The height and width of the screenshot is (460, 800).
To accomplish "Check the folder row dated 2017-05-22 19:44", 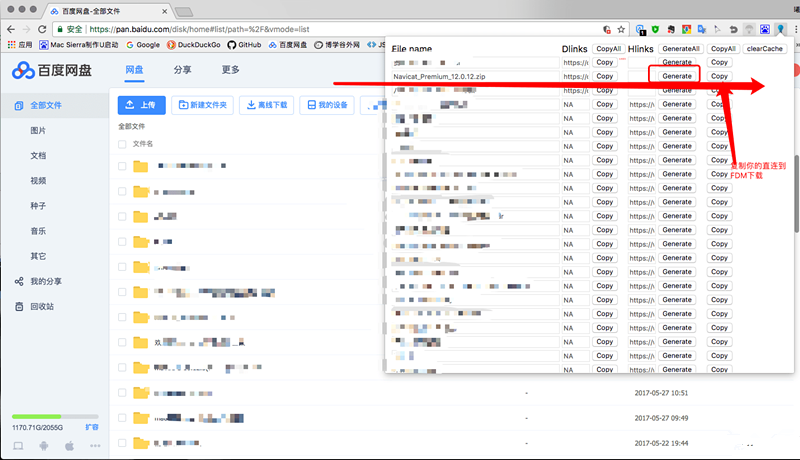I will click(x=122, y=443).
